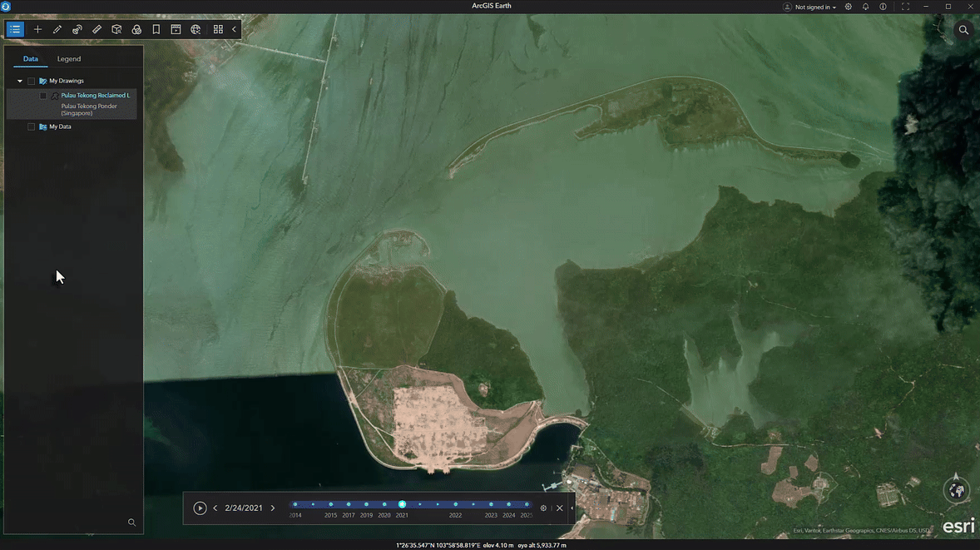Select the 2024 timeline marker
The height and width of the screenshot is (550, 980).
pos(509,504)
